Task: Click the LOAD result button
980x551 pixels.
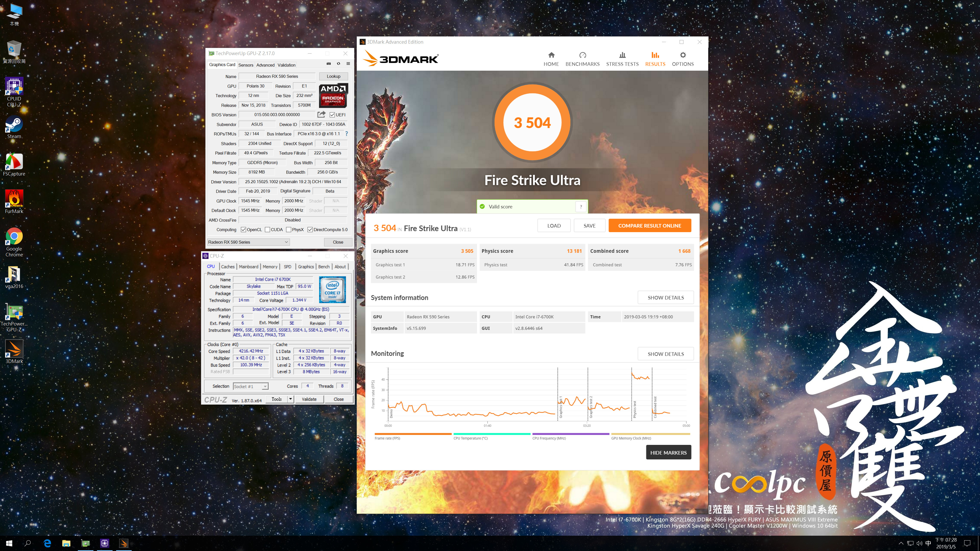Action: click(554, 226)
